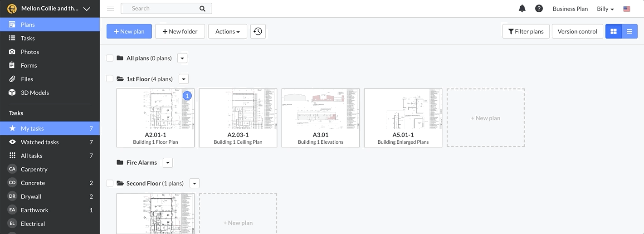Open the Second Floor folder dropdown arrow
The image size is (644, 234).
pyautogui.click(x=194, y=183)
